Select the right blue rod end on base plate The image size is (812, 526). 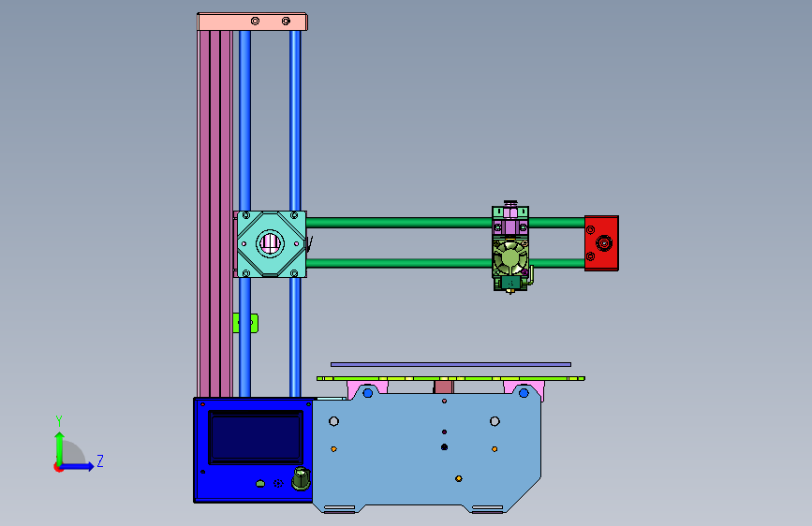524,393
